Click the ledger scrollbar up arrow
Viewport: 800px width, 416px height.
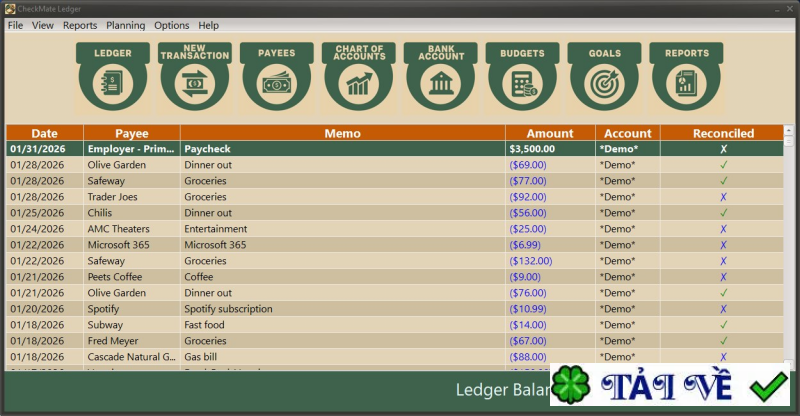coord(788,131)
